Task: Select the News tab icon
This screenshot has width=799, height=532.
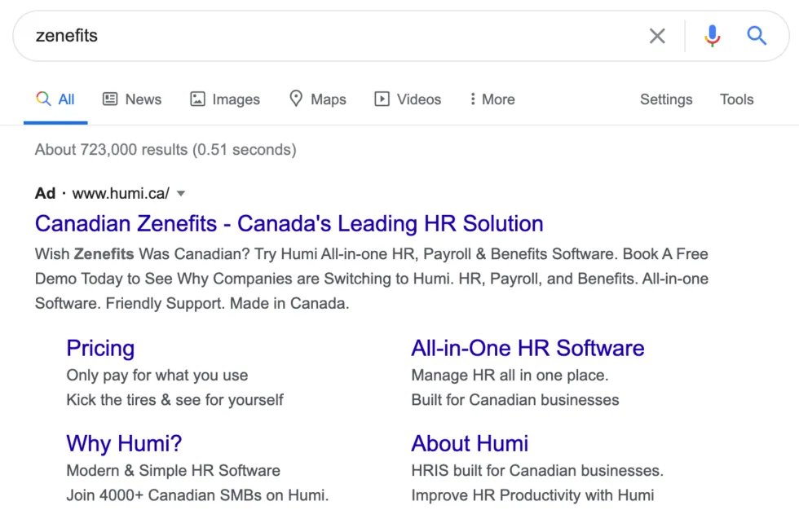Action: coord(110,99)
